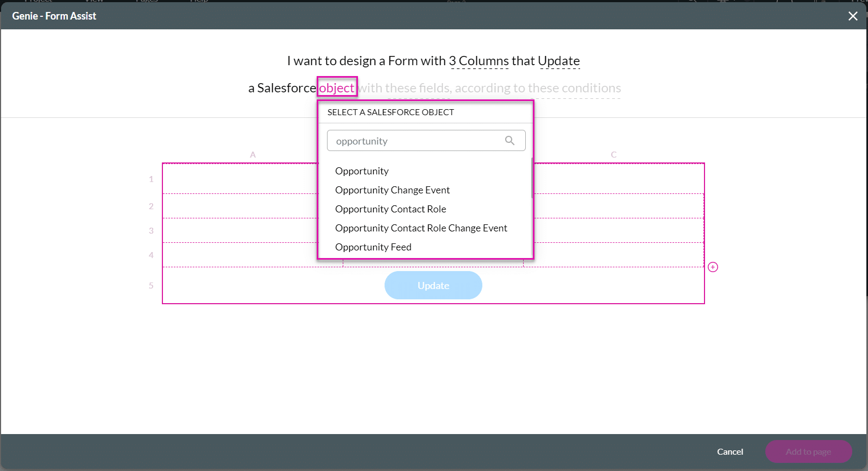Choose Opportunity Contact Role Change Event
868x471 pixels.
(421, 228)
